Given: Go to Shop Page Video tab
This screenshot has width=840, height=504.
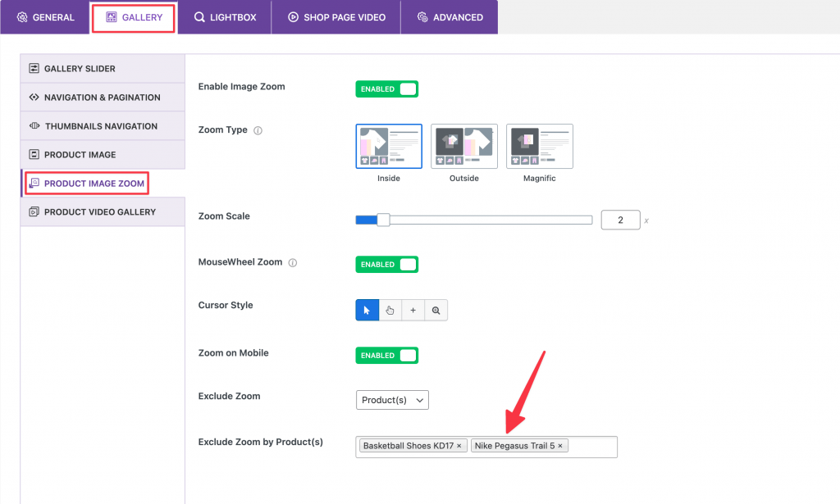Looking at the screenshot, I should click(336, 17).
